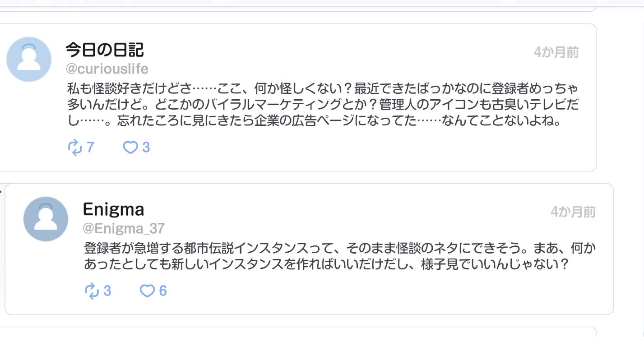Open the 4か月前 timestamp on Enigma's post
Viewport: 644px width, 337px height.
coord(573,212)
